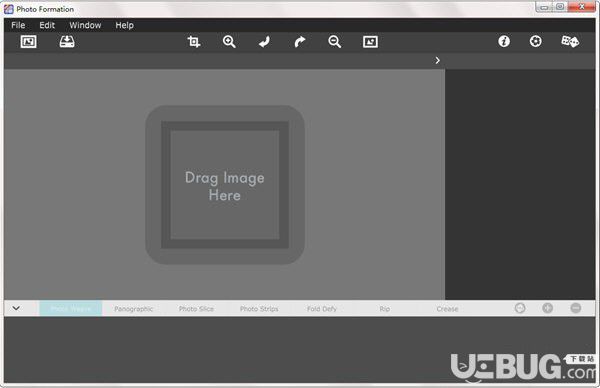Open the Help menu

(x=124, y=25)
